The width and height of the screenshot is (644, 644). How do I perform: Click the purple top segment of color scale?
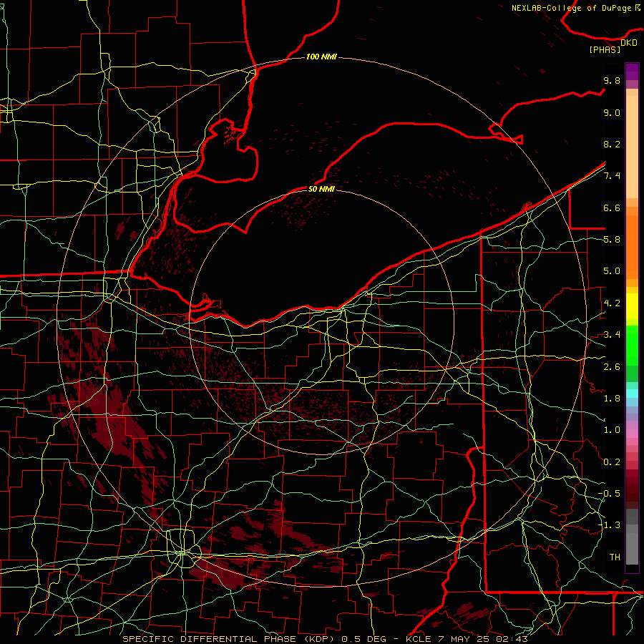tap(632, 72)
